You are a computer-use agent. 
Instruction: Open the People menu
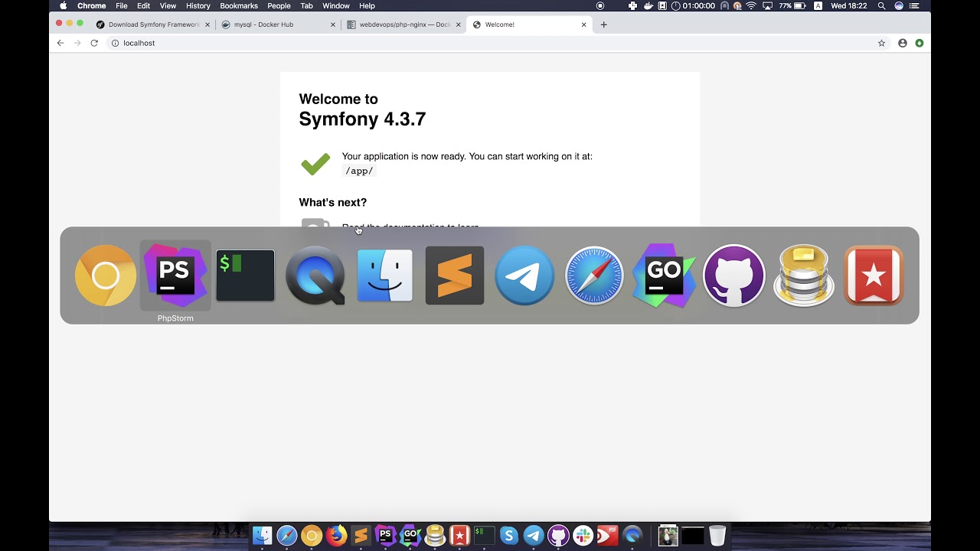(x=279, y=5)
